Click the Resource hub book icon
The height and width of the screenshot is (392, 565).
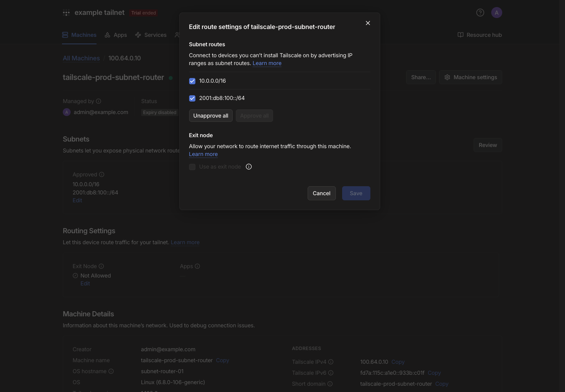point(461,35)
